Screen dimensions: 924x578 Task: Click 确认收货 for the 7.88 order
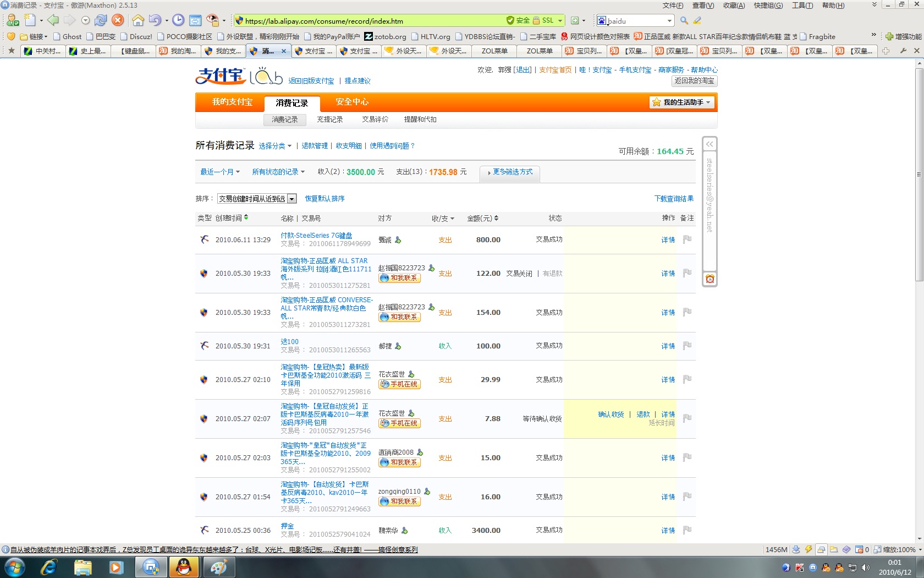(611, 415)
